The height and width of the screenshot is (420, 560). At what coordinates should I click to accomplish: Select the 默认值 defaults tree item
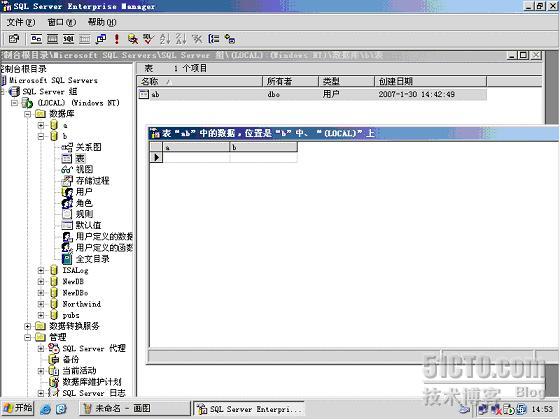tap(89, 225)
